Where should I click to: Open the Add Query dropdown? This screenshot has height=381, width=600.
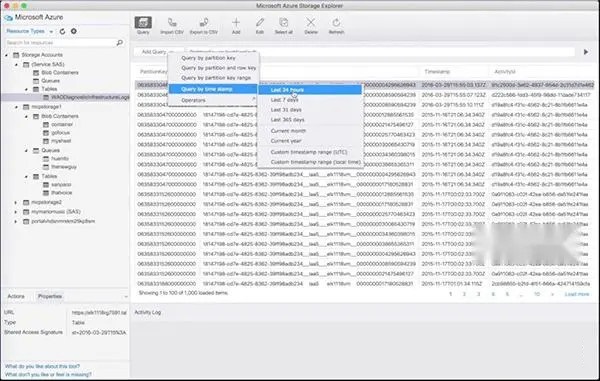[x=158, y=52]
